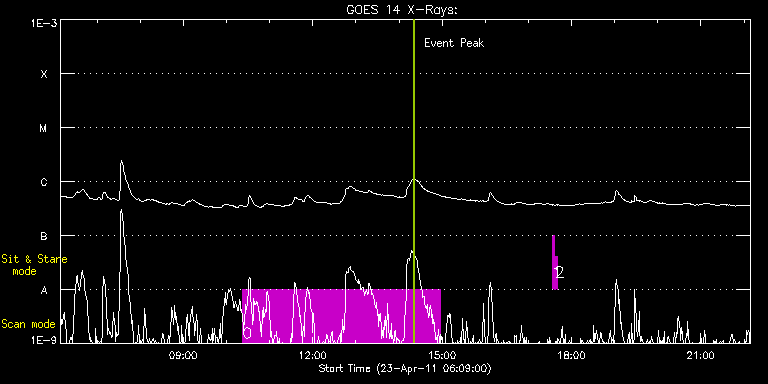Click the yellow "Sit & Stare mode" label
The image size is (768, 384).
coord(34,264)
